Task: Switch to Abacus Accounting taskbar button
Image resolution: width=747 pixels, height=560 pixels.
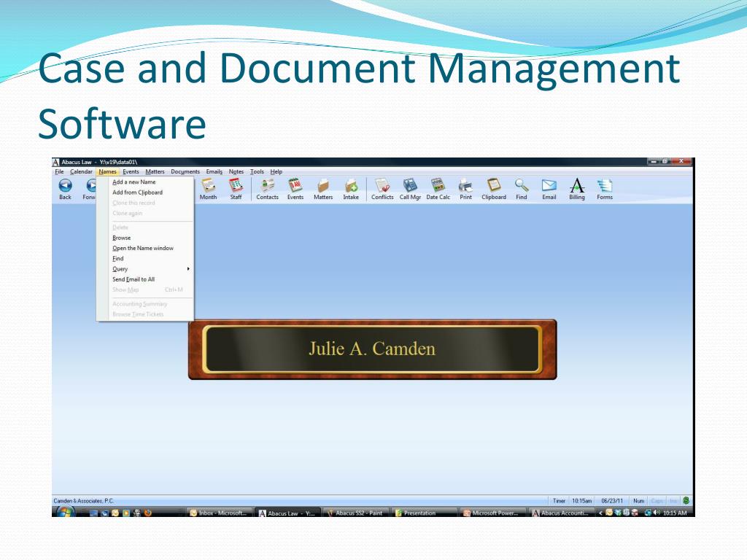Action: 562,513
